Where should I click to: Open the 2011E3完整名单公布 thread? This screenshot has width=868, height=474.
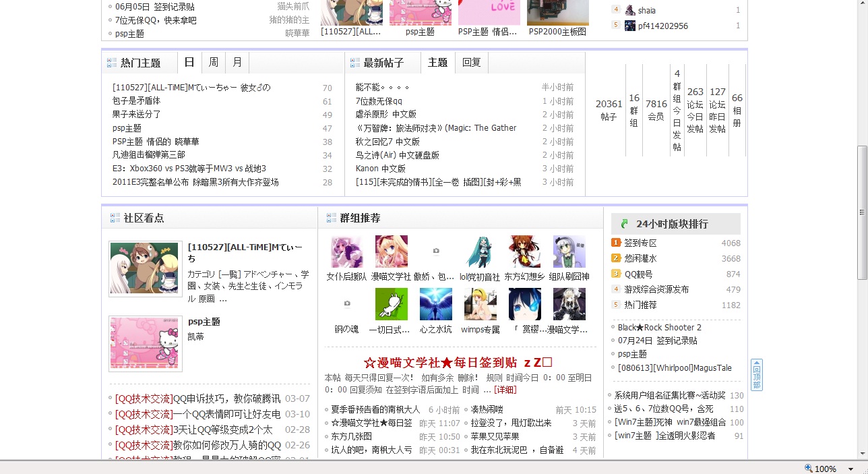pos(195,182)
